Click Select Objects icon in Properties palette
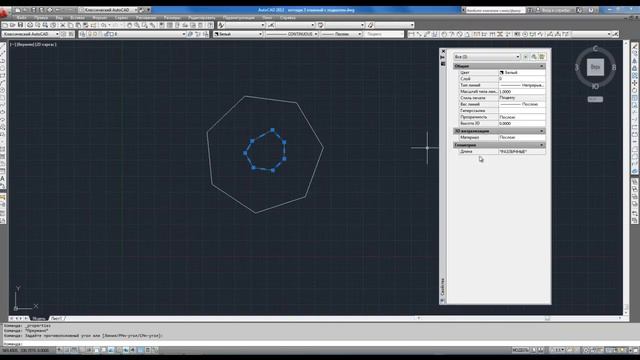 point(534,57)
